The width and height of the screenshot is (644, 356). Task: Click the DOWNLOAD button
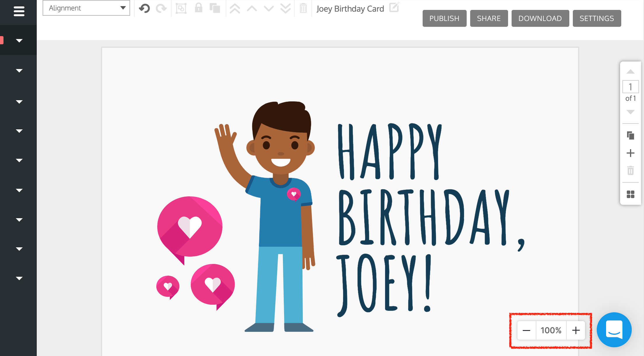[x=540, y=18]
